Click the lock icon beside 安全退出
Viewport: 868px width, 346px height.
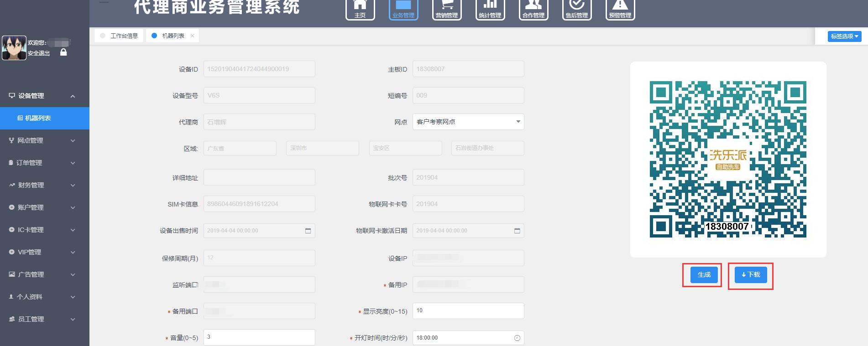(x=63, y=52)
